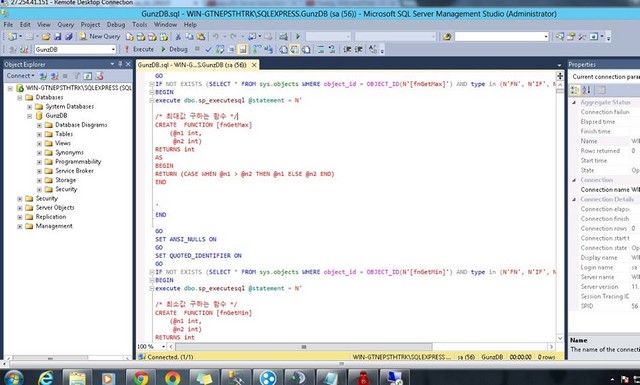
Task: Click the editor vertical scroll down arrow
Action: click(x=560, y=338)
